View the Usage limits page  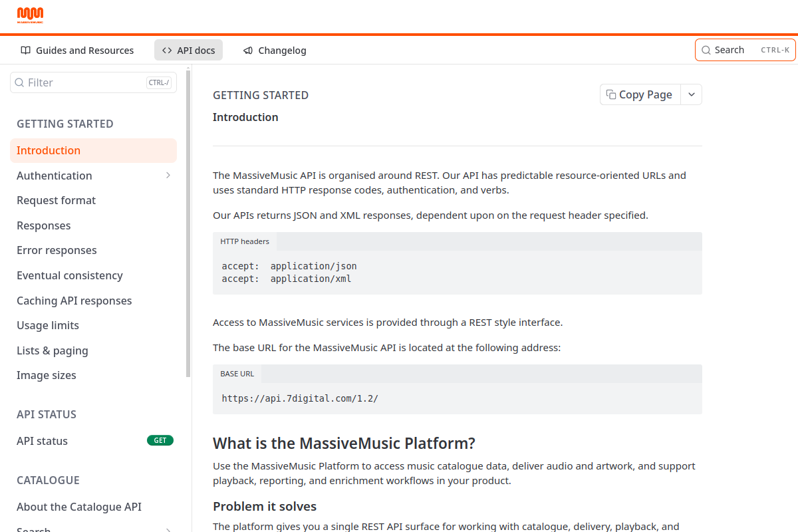click(93, 325)
